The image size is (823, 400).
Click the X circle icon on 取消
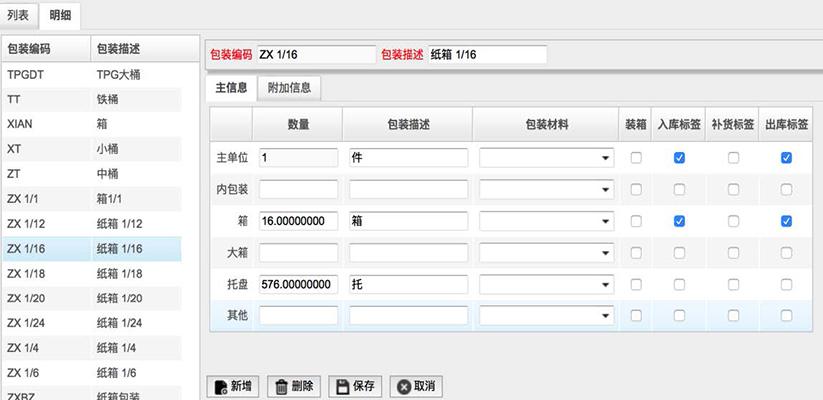[404, 387]
